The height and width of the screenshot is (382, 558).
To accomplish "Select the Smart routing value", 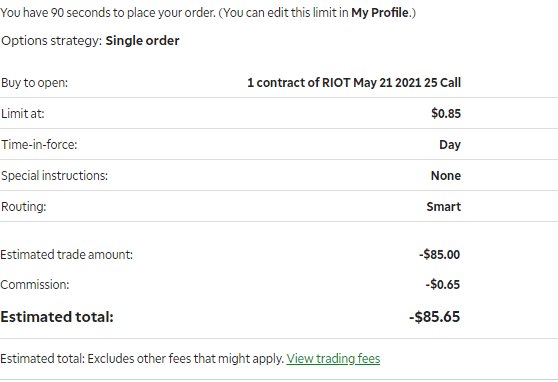I will [444, 206].
